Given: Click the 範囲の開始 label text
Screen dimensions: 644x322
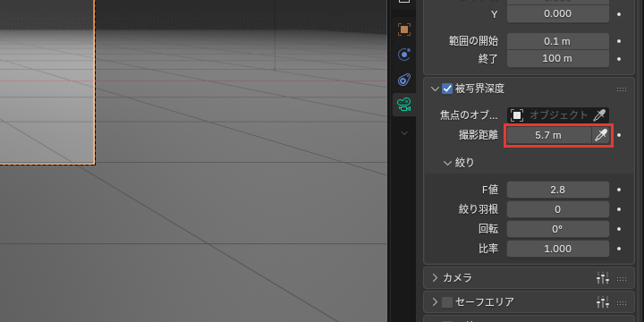Looking at the screenshot, I should click(473, 41).
